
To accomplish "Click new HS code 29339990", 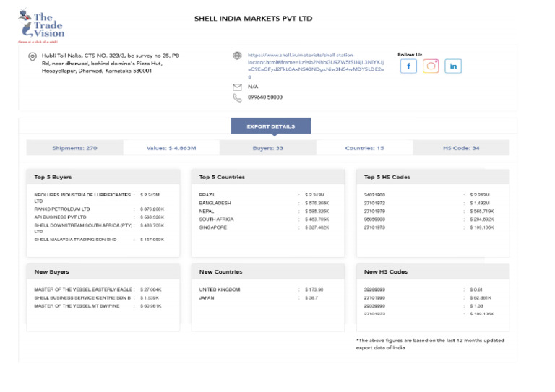I will point(374,306).
